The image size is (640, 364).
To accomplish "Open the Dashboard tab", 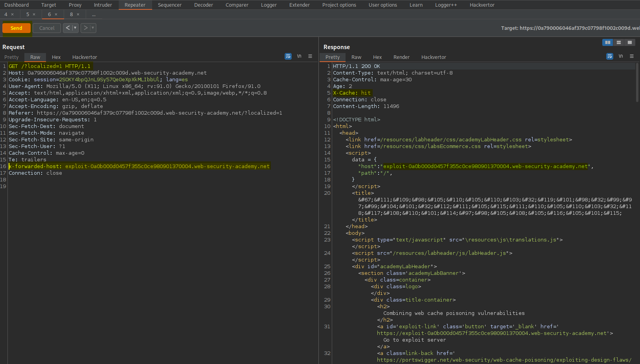I will coord(17,5).
